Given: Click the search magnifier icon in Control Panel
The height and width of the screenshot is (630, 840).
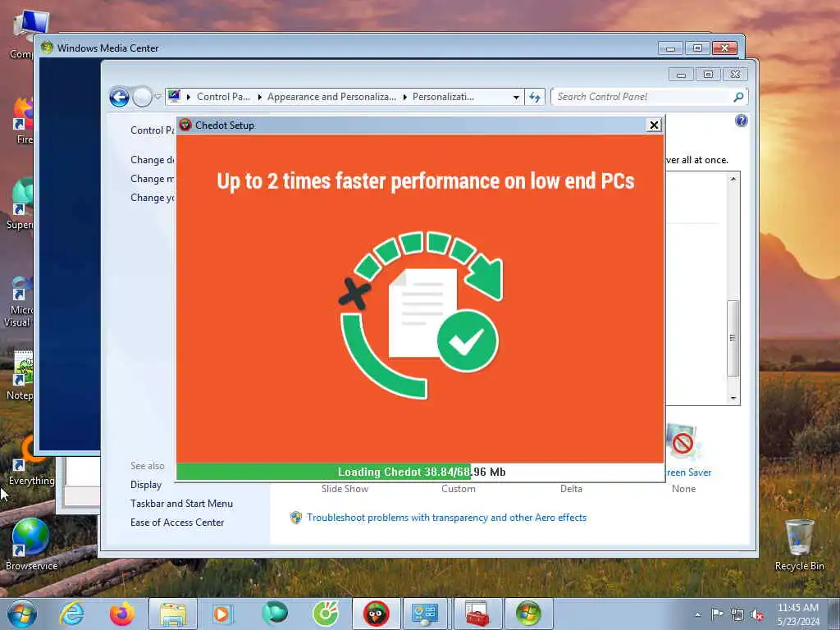Looking at the screenshot, I should tap(739, 97).
